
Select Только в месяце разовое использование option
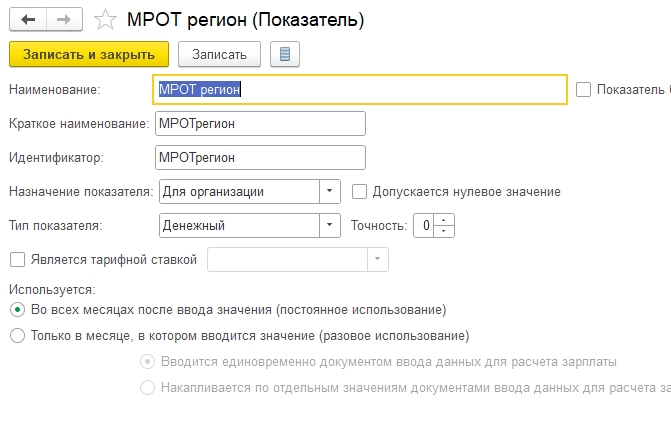(17, 336)
